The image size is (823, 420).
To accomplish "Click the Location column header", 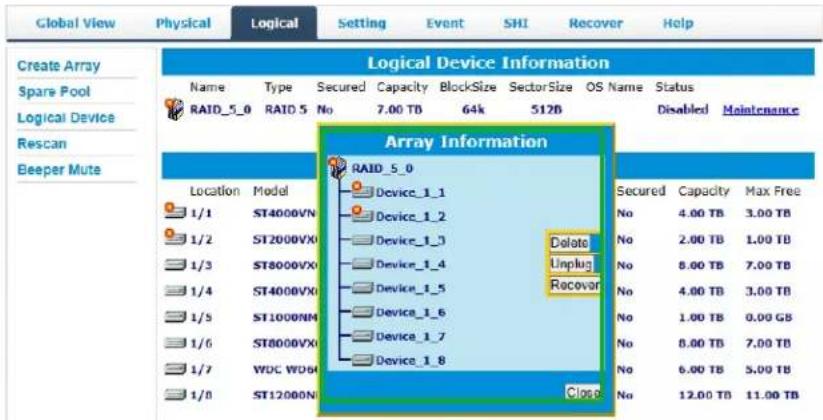I will [x=215, y=191].
